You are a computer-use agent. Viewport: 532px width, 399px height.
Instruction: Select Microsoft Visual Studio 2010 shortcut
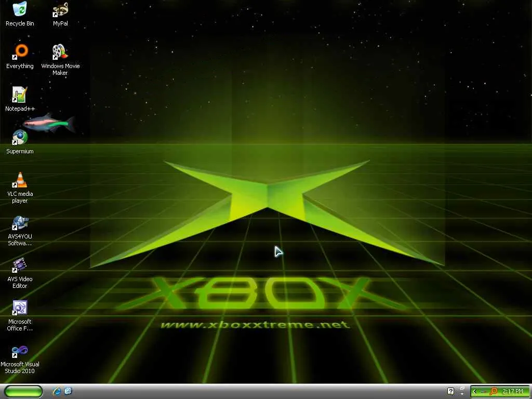point(20,358)
